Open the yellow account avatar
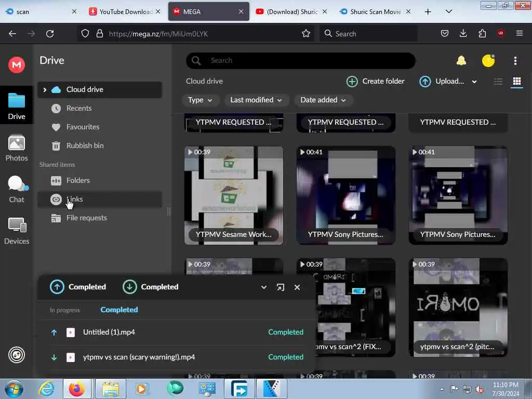The image size is (532, 399). pyautogui.click(x=488, y=61)
